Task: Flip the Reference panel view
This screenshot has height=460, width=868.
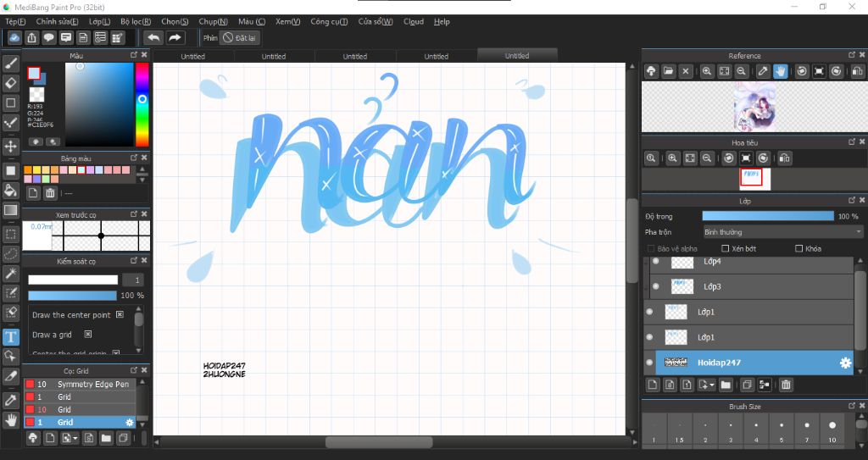Action: pos(857,71)
